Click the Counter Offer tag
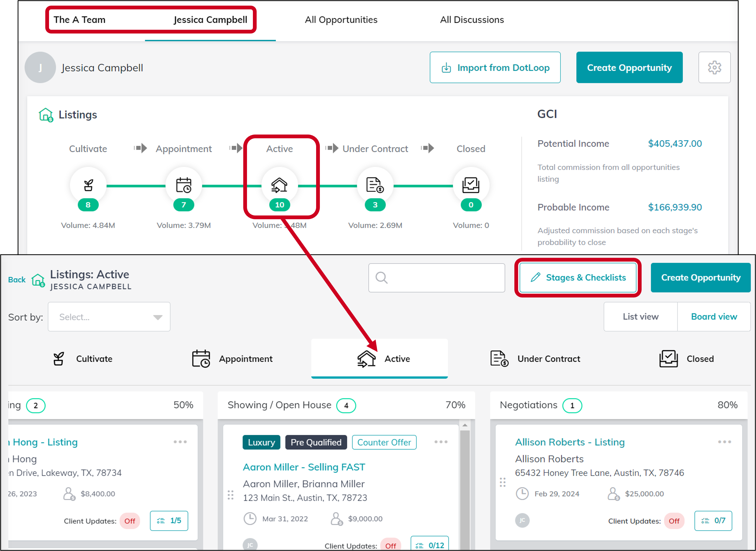Screen dimensions: 756x551 click(384, 442)
